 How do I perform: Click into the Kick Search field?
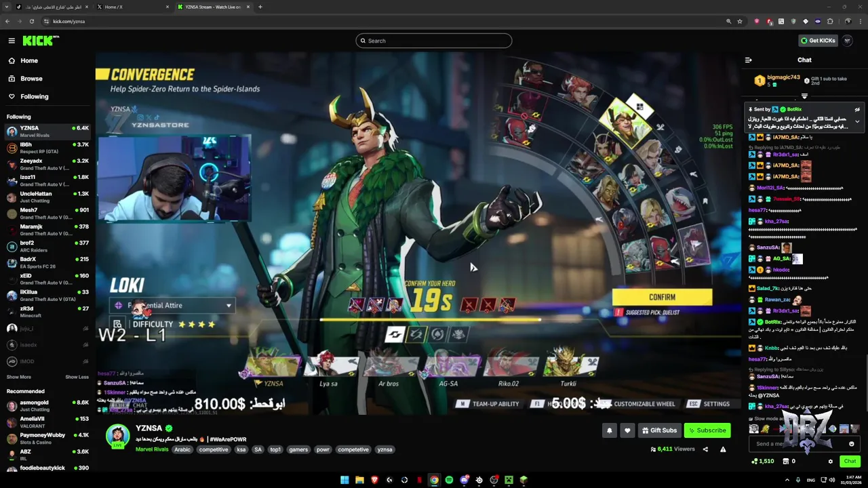(x=434, y=41)
